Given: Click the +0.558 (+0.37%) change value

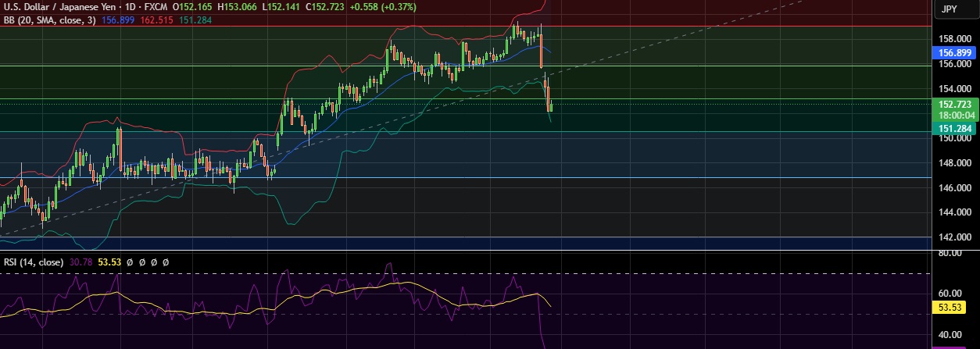Looking at the screenshot, I should pos(387,6).
